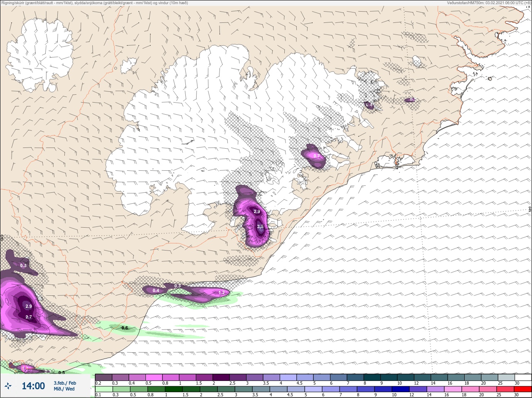Select the date text '3.feb./ Feb'
This screenshot has width=532, height=398.
[65, 383]
